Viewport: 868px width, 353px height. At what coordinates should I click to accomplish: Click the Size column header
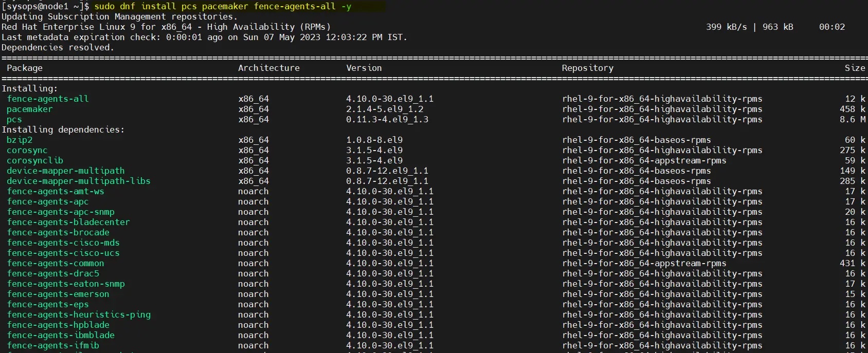coord(855,68)
